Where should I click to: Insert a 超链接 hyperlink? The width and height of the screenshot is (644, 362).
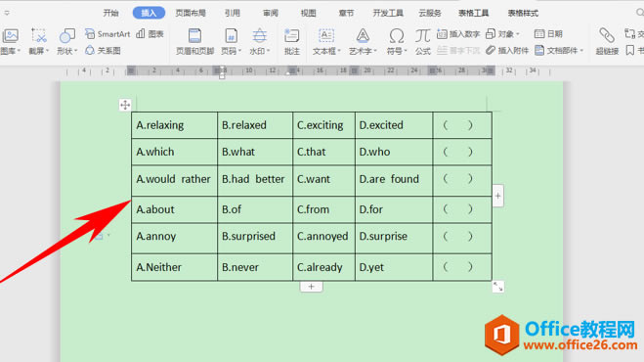[607, 41]
